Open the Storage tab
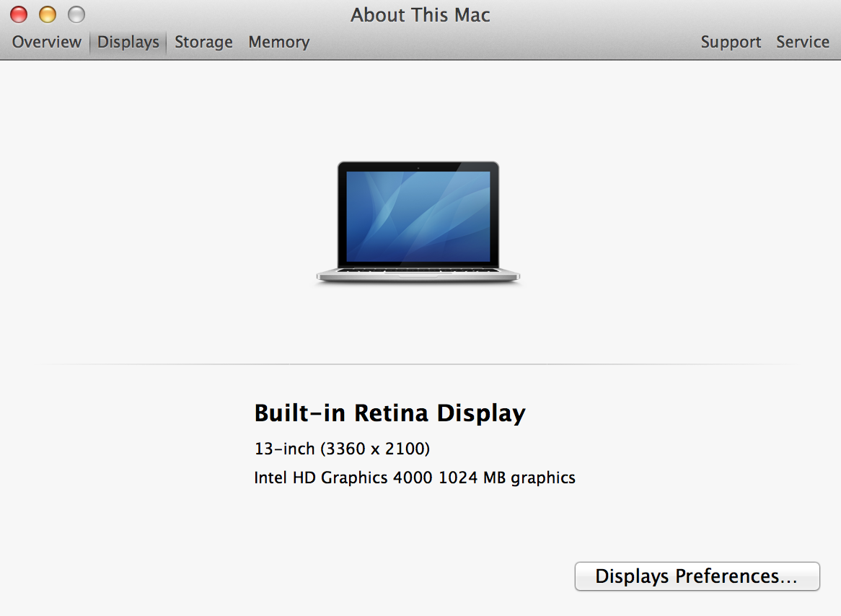 204,42
